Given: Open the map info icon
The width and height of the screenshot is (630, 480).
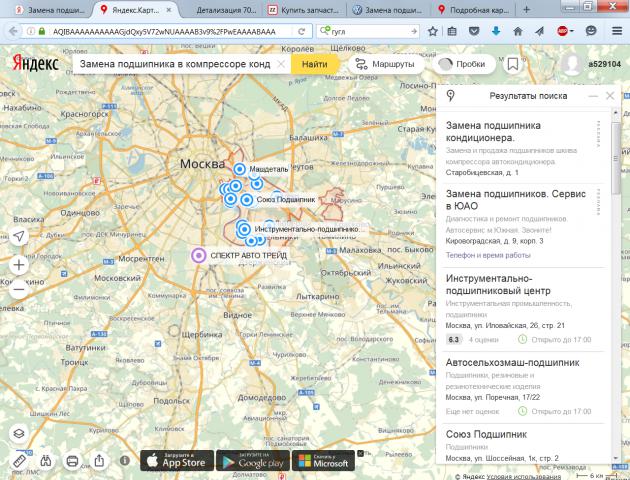Looking at the screenshot, I should pos(125,460).
